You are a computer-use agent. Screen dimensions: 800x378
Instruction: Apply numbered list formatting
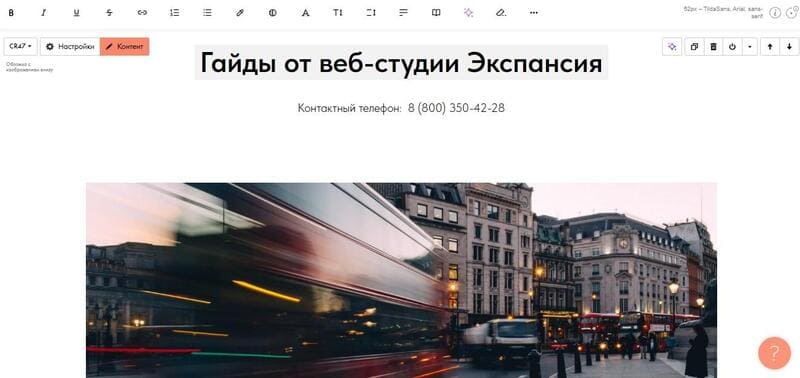tap(174, 13)
